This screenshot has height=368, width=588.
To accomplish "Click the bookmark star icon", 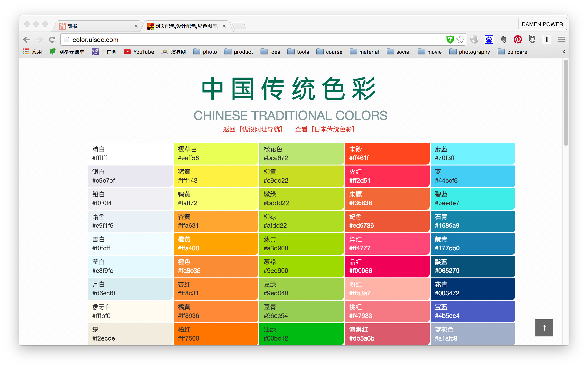I will point(460,40).
